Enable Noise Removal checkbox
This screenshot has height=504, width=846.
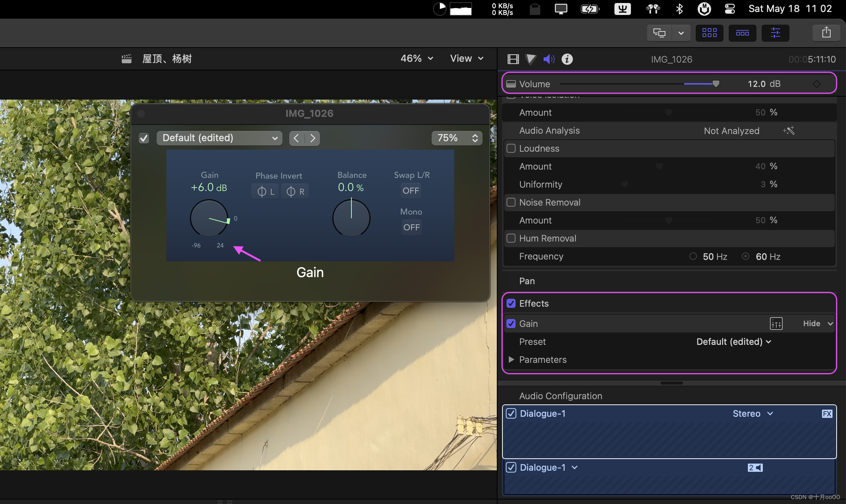(x=511, y=202)
